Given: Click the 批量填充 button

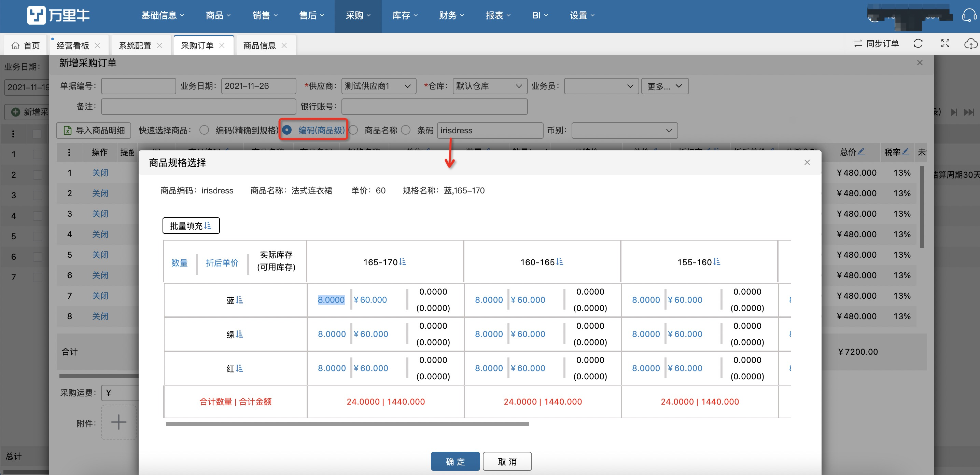Looking at the screenshot, I should point(191,226).
